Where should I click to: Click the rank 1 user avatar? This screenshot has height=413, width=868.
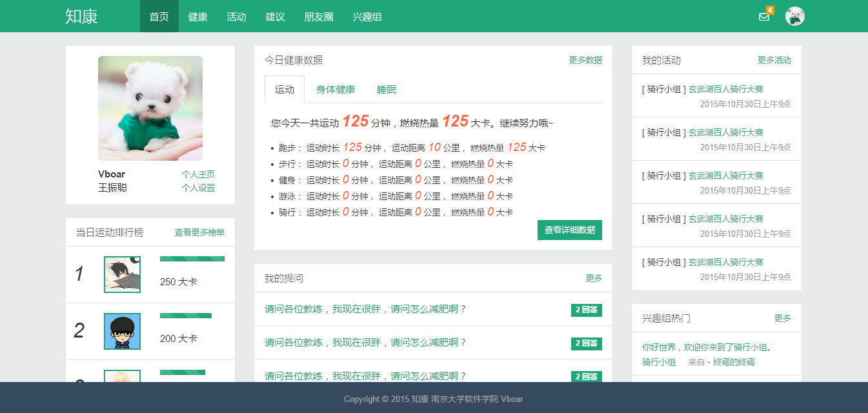(122, 274)
